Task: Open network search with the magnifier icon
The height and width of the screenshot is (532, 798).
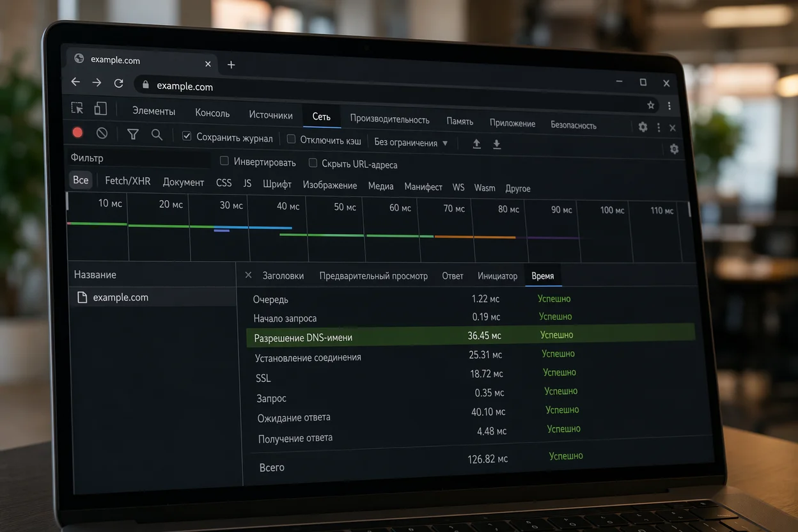Action: (157, 135)
